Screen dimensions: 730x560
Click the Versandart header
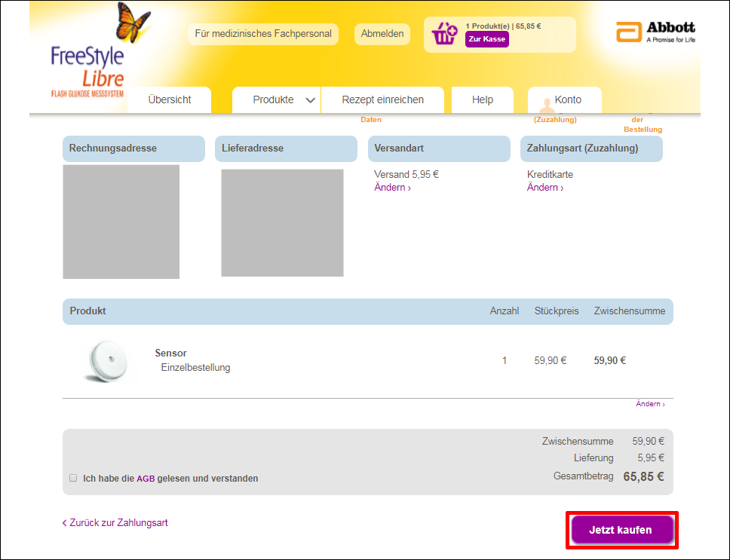coord(439,148)
